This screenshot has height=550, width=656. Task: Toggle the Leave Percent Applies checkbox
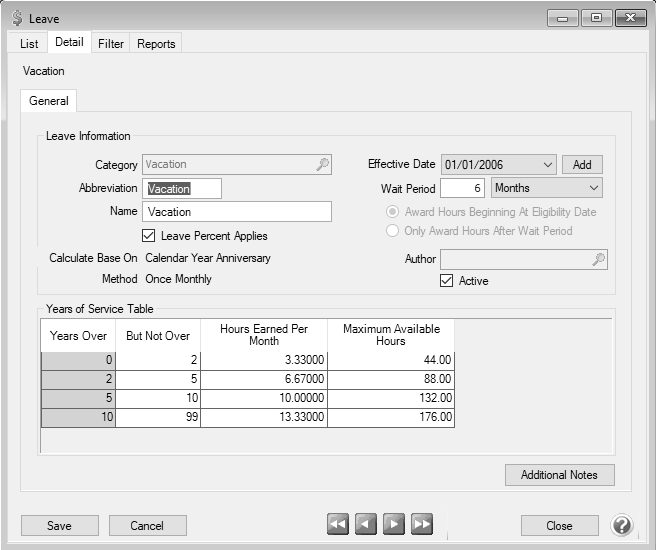(x=148, y=235)
